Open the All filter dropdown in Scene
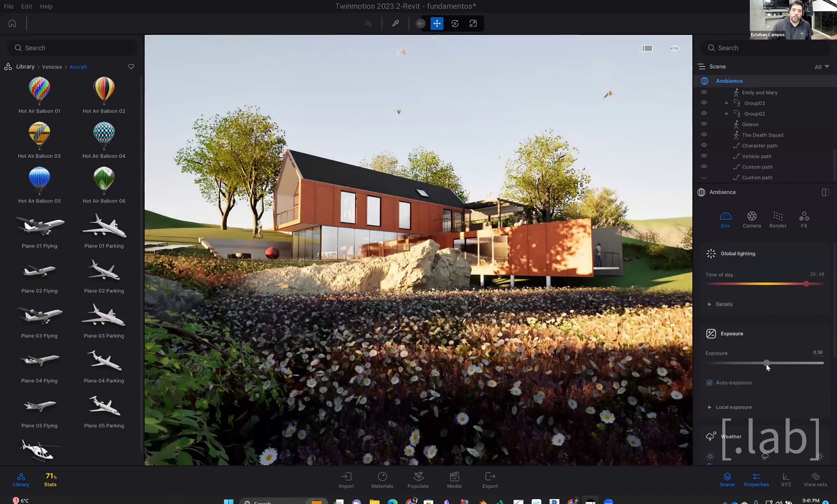The height and width of the screenshot is (504, 837). [x=821, y=67]
